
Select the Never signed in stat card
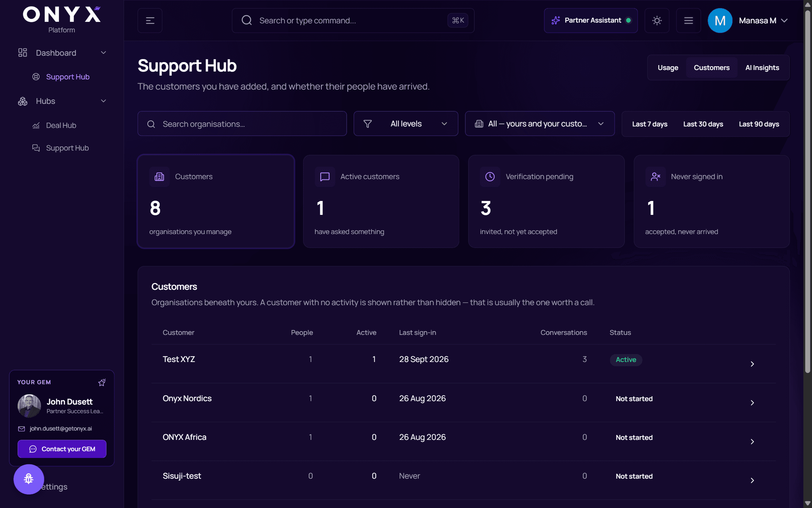click(711, 202)
